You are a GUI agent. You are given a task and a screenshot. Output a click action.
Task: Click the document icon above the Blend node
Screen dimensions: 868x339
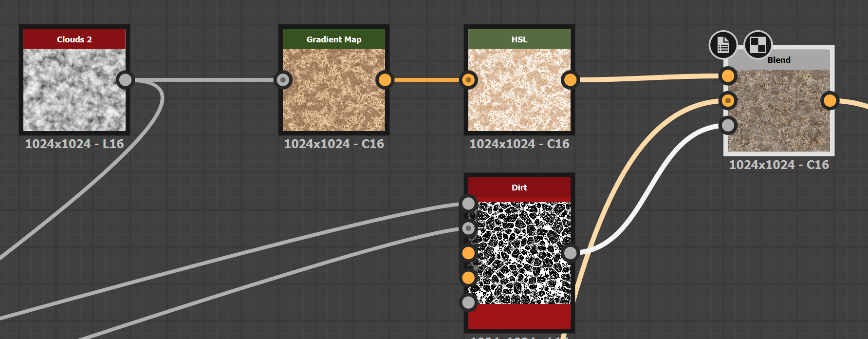(723, 45)
